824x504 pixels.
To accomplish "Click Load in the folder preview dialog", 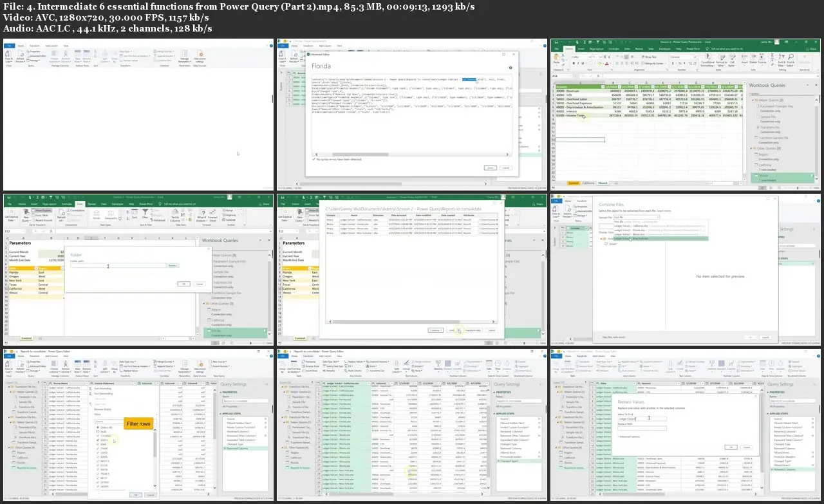I will tap(453, 330).
